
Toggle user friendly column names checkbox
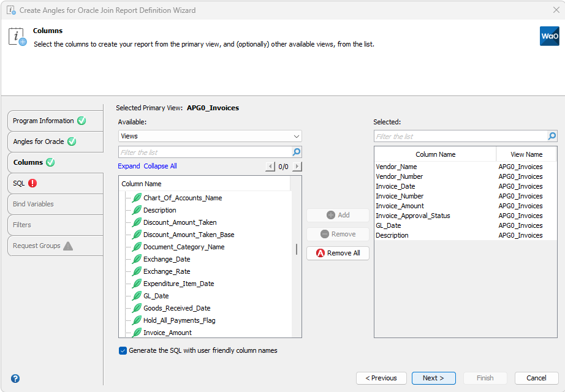pos(123,351)
